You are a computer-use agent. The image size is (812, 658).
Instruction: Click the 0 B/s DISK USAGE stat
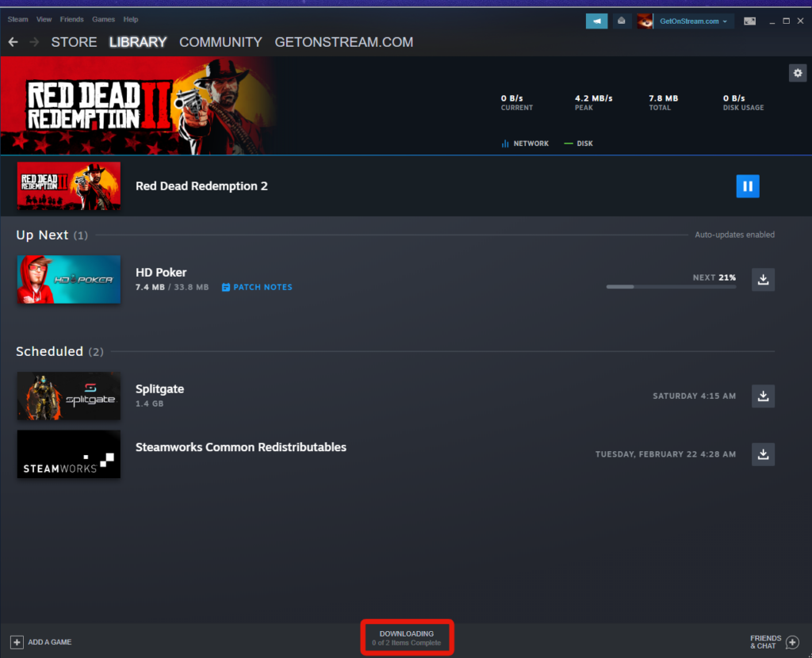(x=743, y=102)
